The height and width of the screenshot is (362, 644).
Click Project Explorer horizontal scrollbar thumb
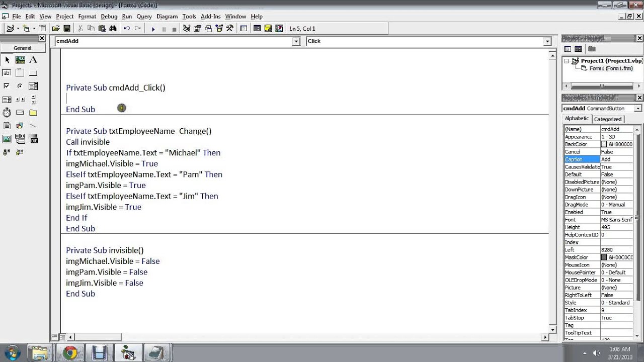point(601,86)
